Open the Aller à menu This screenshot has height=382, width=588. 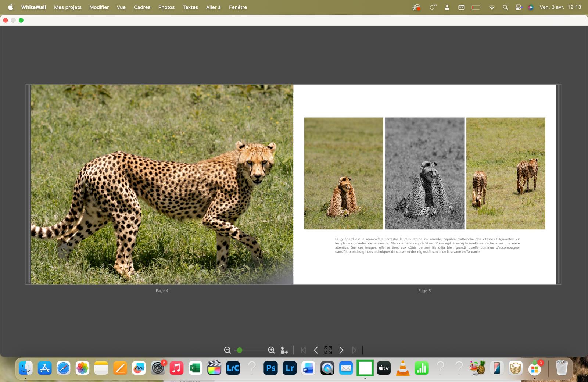click(x=213, y=7)
